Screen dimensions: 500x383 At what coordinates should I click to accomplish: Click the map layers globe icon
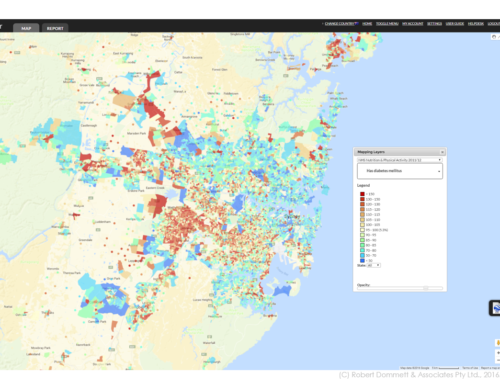tap(496, 308)
